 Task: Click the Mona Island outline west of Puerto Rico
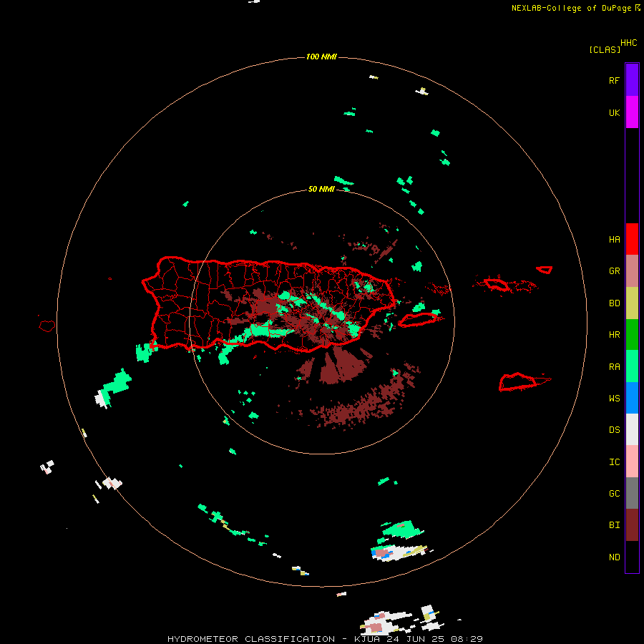pyautogui.click(x=47, y=326)
